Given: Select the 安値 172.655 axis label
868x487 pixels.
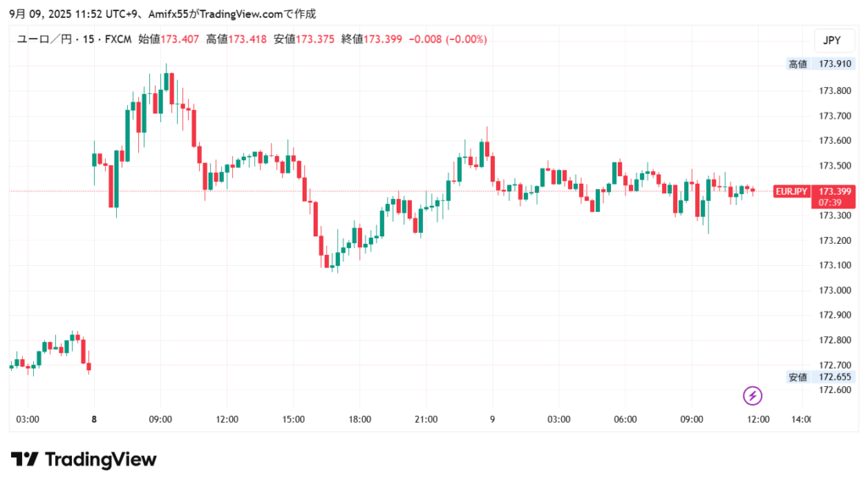Looking at the screenshot, I should point(820,377).
